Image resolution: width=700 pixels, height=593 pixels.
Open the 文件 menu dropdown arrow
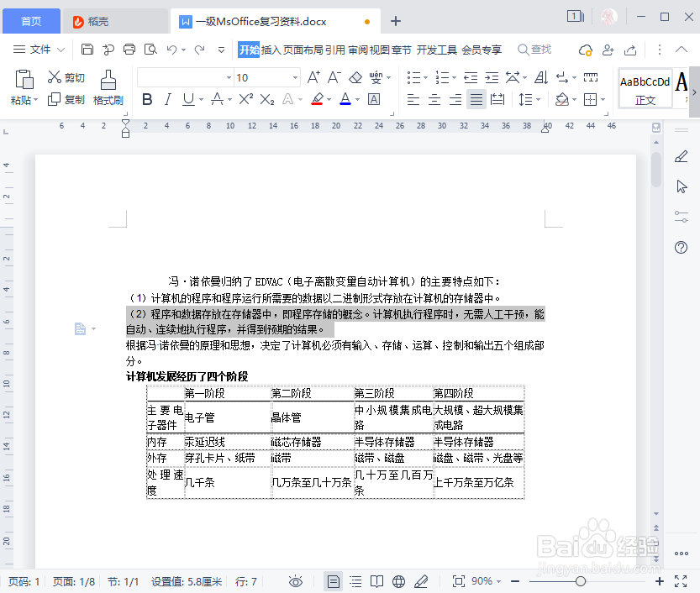61,50
